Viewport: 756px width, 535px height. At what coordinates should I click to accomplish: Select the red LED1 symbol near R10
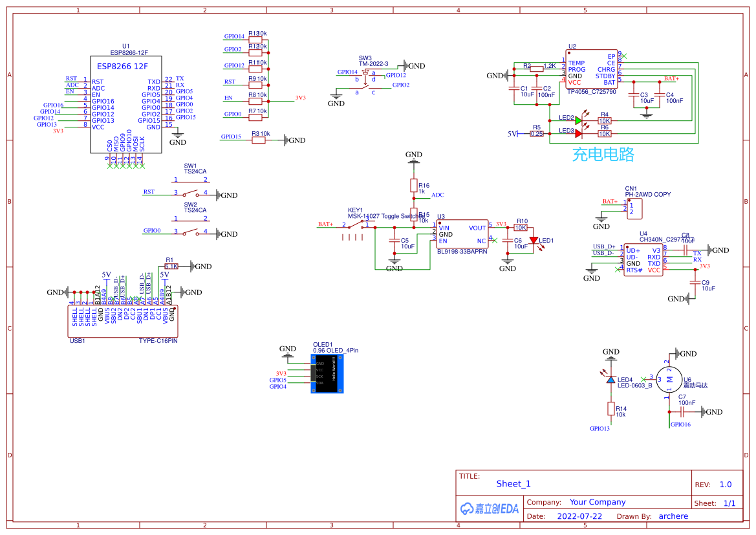pos(534,240)
